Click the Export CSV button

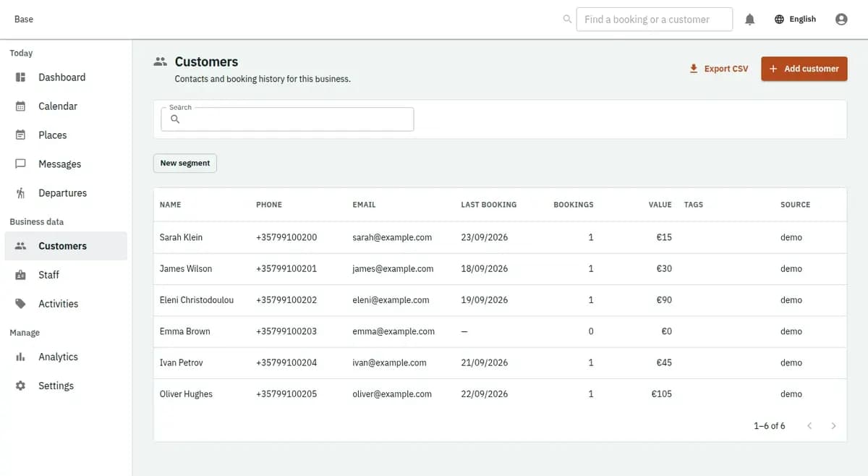[x=718, y=69]
